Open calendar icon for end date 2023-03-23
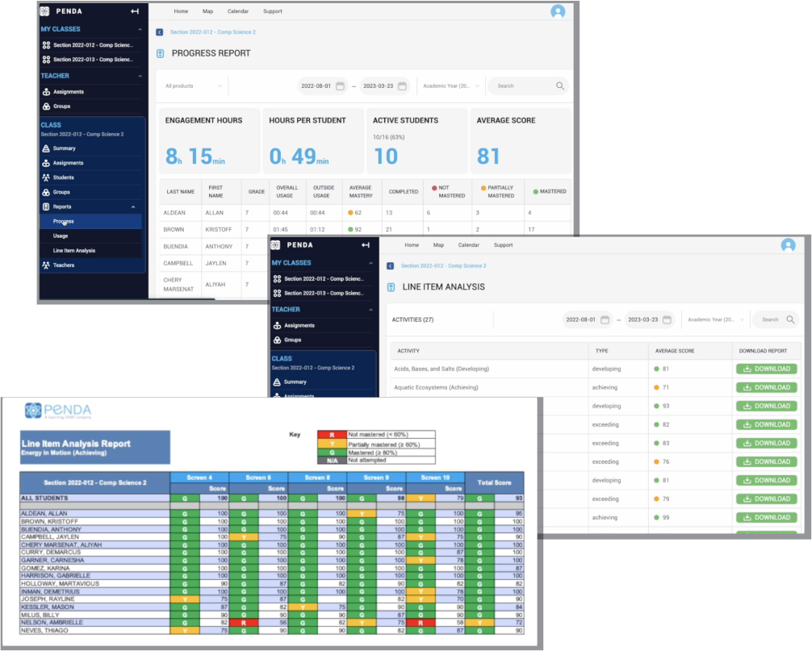812x651 pixels. coord(403,86)
